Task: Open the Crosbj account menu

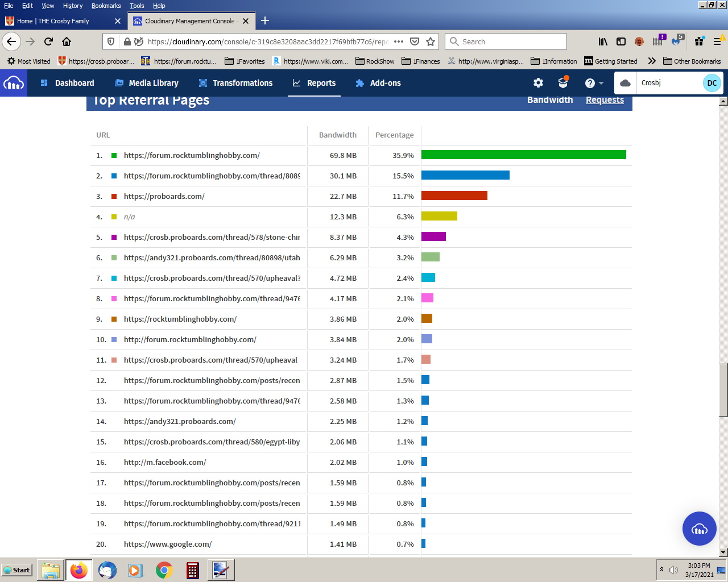Action: tap(669, 83)
